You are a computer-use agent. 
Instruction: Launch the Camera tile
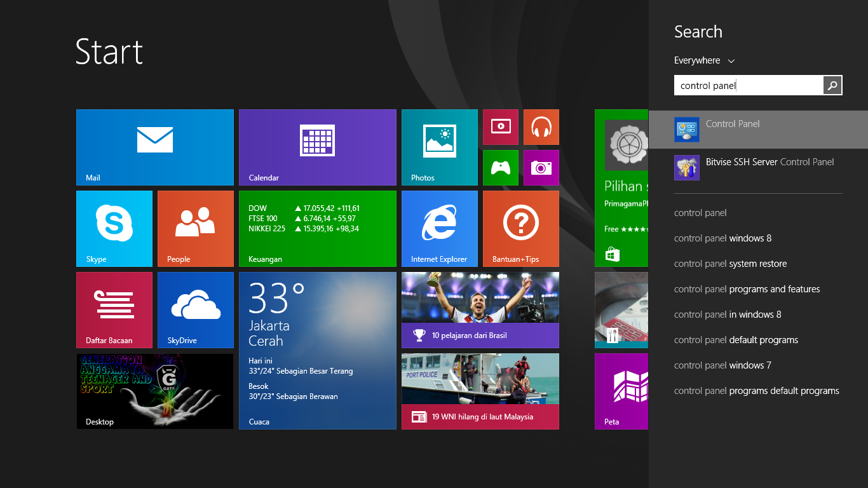click(541, 168)
